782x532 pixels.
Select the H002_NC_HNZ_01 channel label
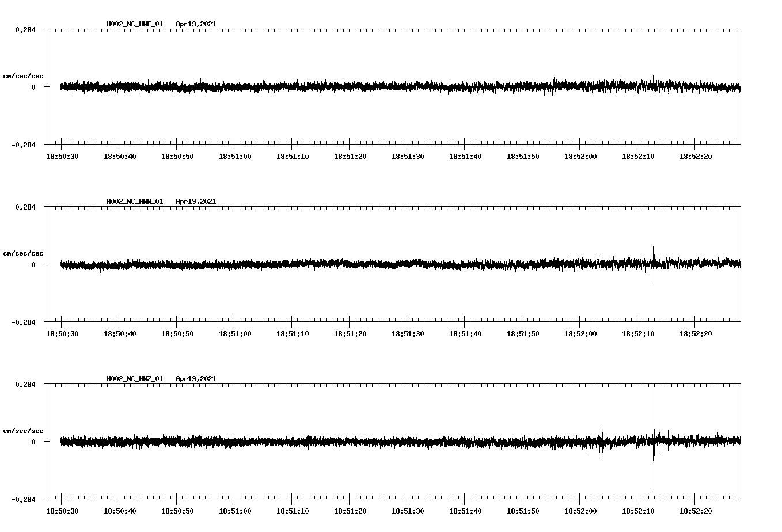click(134, 379)
